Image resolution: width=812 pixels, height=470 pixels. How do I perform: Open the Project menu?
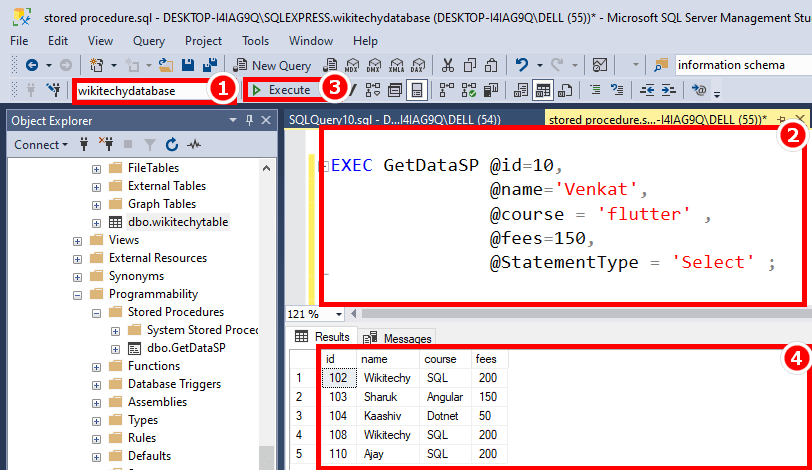[x=203, y=40]
